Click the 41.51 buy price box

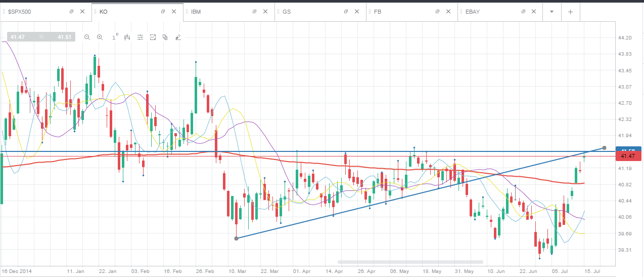pyautogui.click(x=64, y=37)
